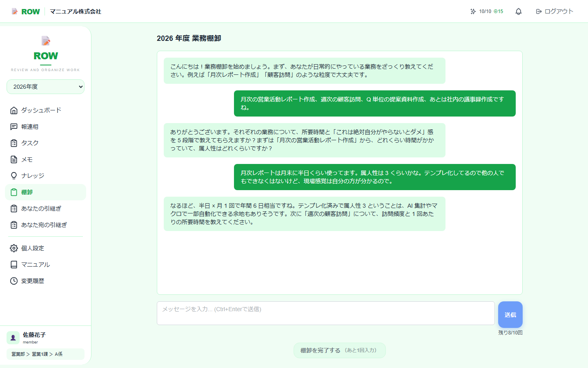Open the 2026年度 fiscal year dropdown
Screen dimensions: 588x368
coord(46,87)
